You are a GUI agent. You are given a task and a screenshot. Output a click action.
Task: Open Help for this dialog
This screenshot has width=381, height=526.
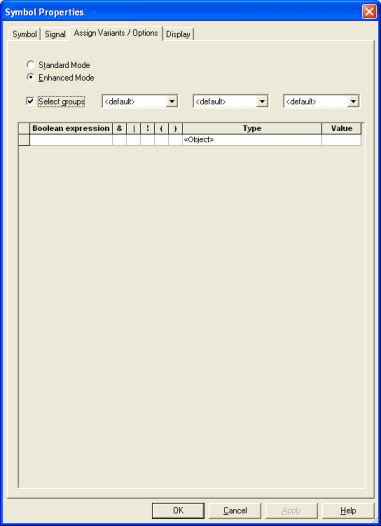[x=348, y=511]
